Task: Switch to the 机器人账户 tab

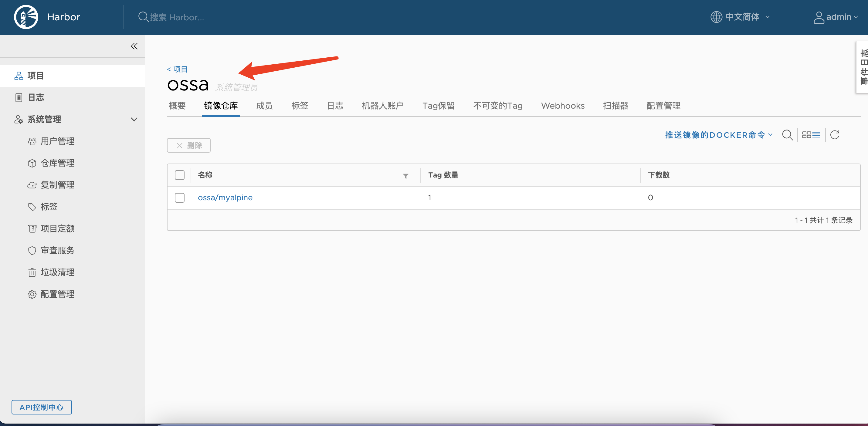Action: click(x=383, y=106)
